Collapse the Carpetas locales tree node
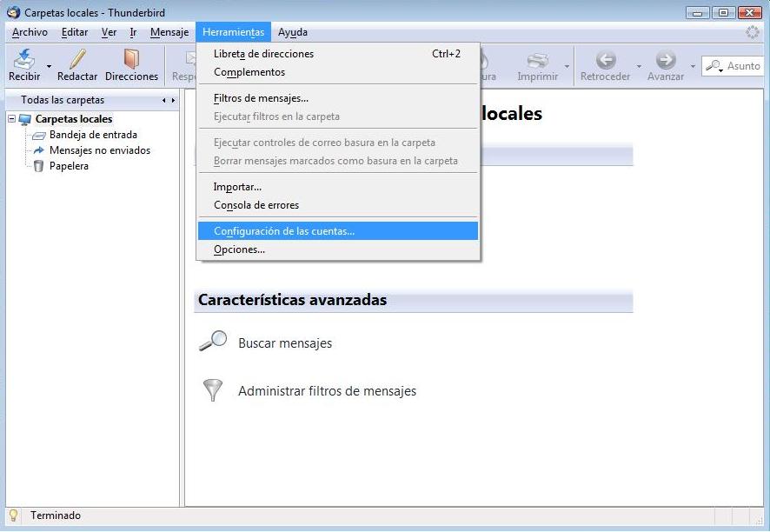Viewport: 770px width, 532px height. pos(12,119)
